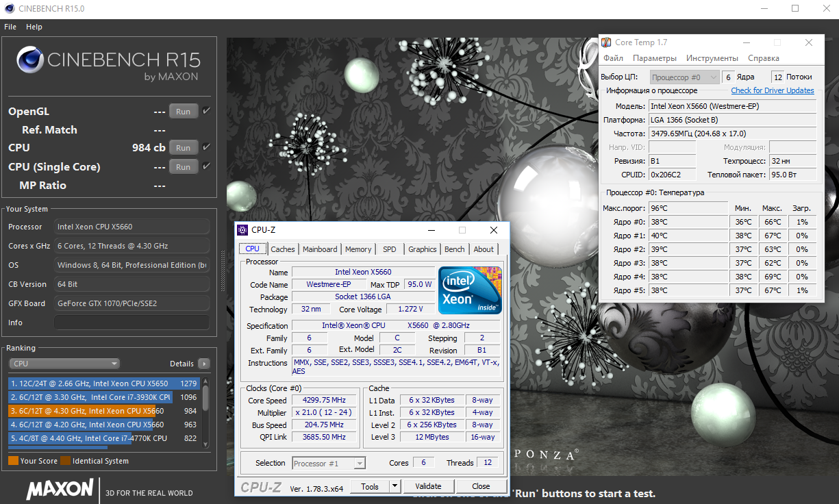Click the CPU-Z window title icon

click(x=243, y=230)
